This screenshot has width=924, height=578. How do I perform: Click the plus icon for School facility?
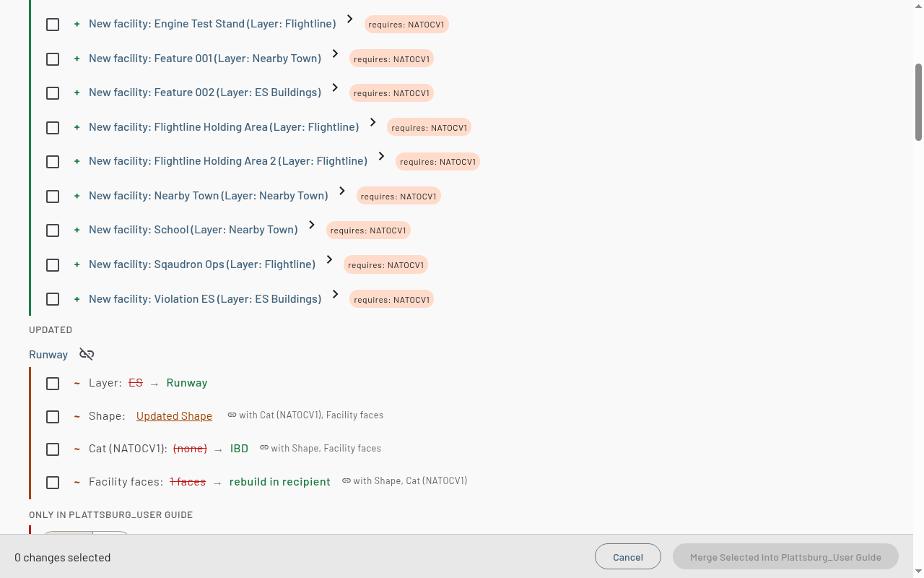click(77, 230)
